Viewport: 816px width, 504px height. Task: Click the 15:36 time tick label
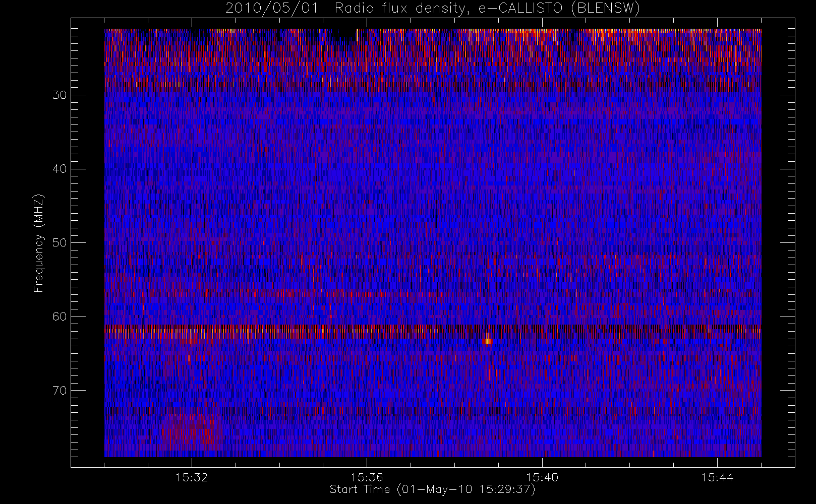[x=367, y=477]
